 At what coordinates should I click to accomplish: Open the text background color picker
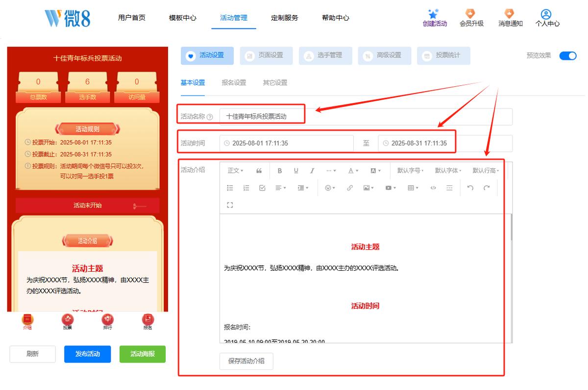click(x=375, y=171)
